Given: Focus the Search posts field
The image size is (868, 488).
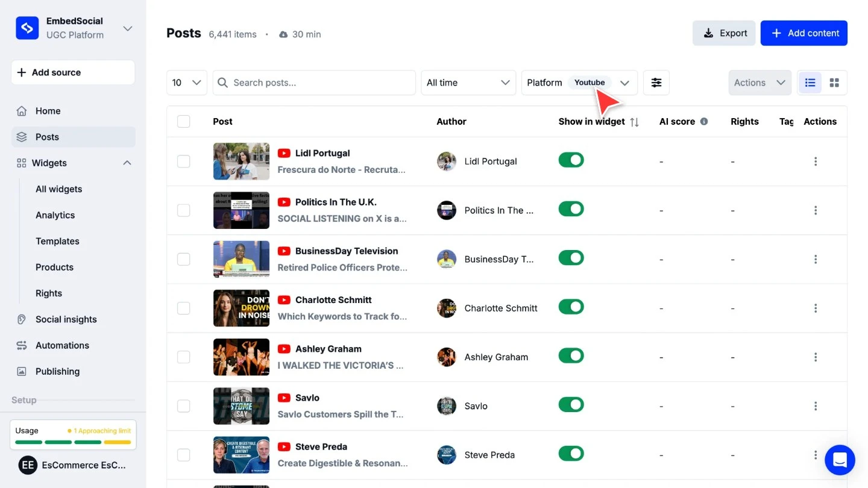Looking at the screenshot, I should [314, 83].
